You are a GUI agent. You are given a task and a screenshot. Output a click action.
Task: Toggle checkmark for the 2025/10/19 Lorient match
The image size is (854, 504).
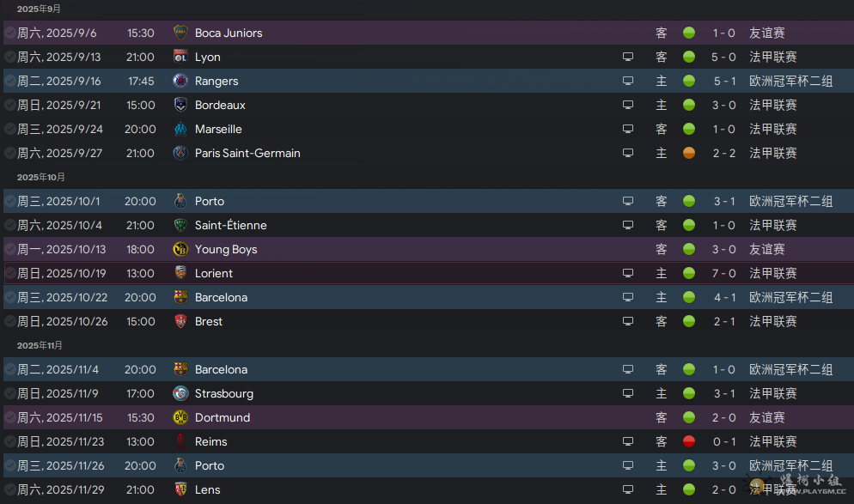9,273
